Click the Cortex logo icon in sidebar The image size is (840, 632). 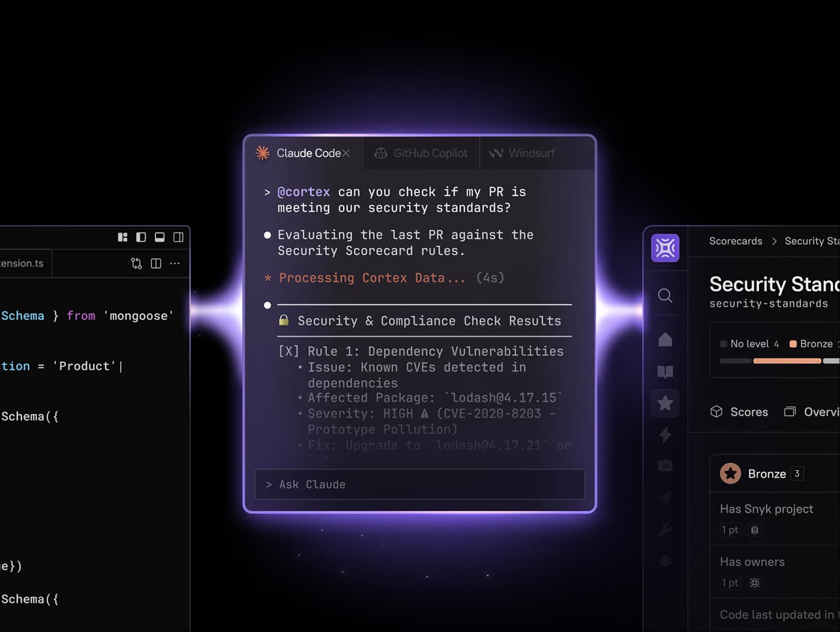coord(665,248)
